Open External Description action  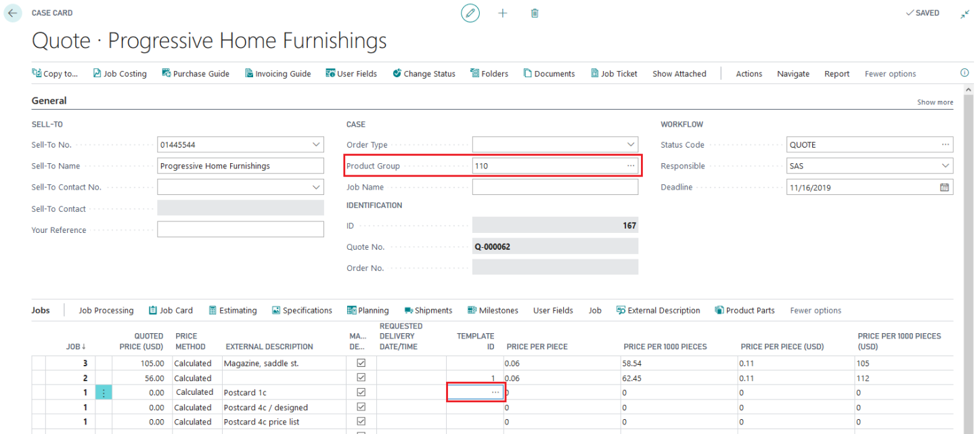coord(658,311)
